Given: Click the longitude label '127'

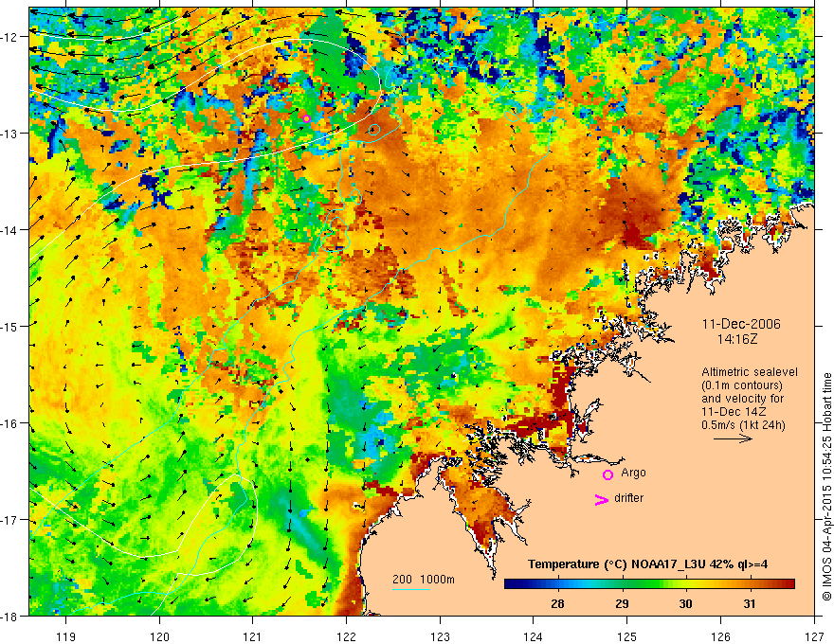Looking at the screenshot, I should 814,636.
